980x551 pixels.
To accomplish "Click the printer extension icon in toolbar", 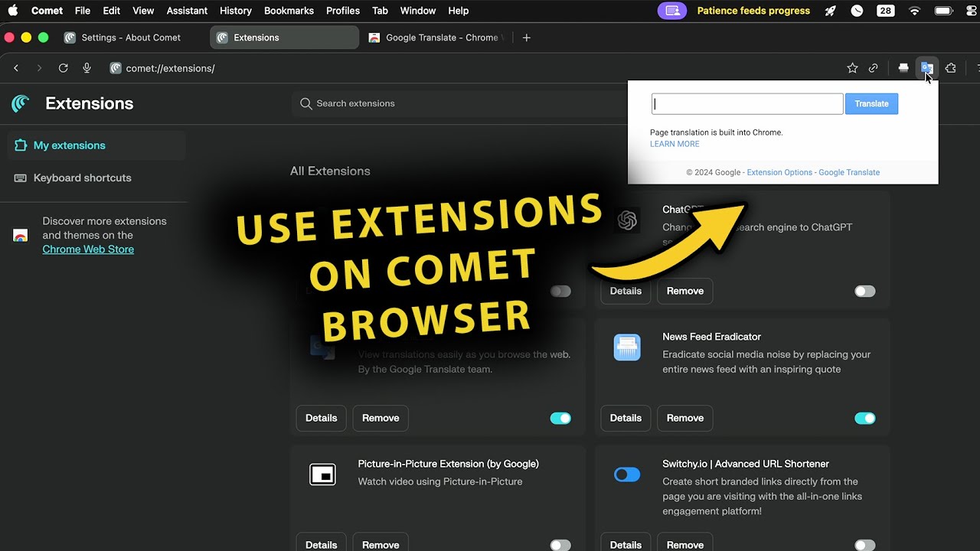I will (x=903, y=68).
